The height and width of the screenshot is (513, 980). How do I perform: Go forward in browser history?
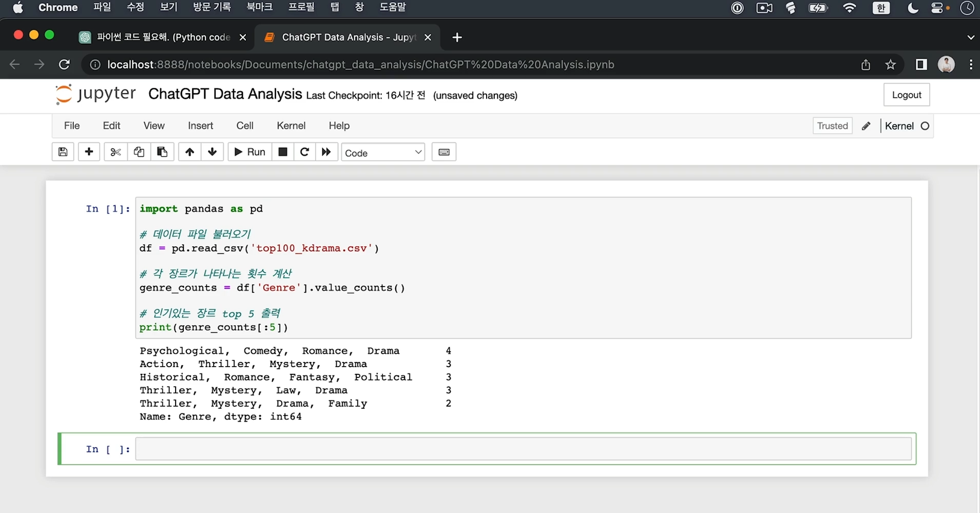tap(39, 65)
